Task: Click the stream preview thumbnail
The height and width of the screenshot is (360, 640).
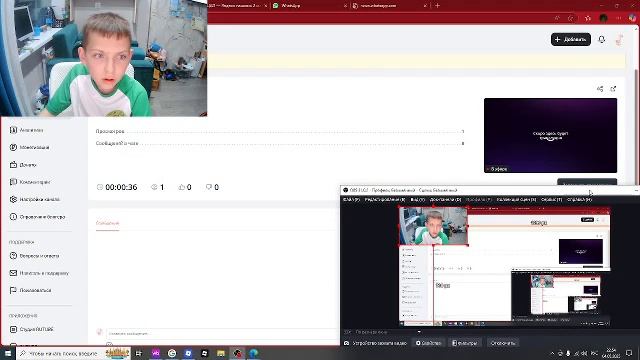Action: click(x=550, y=136)
